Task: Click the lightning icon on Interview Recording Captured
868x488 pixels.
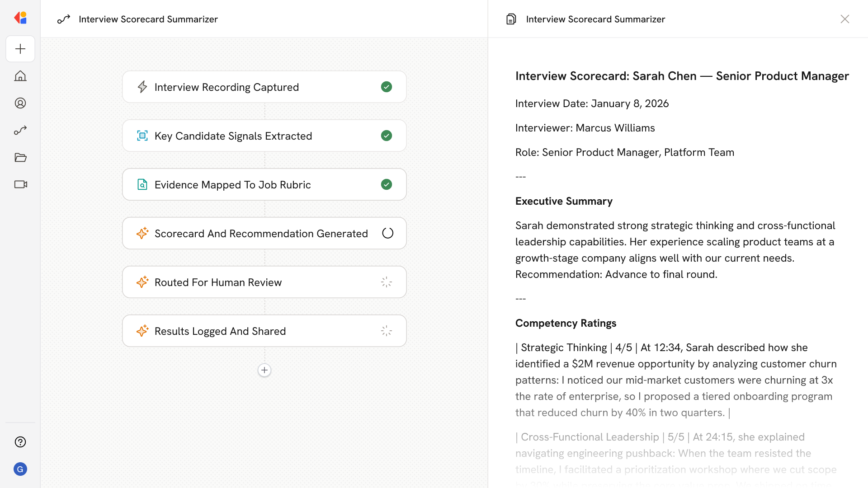Action: [x=142, y=87]
